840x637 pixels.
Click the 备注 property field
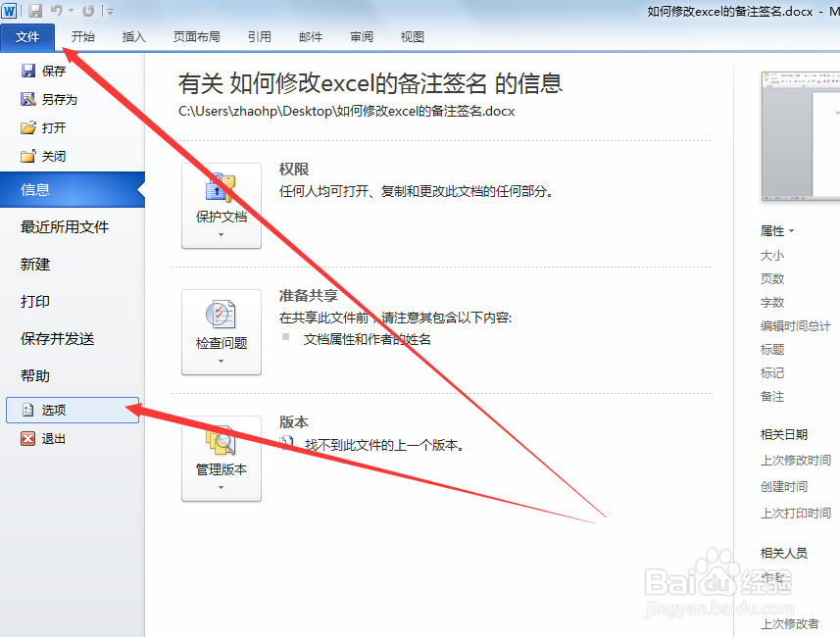(772, 397)
